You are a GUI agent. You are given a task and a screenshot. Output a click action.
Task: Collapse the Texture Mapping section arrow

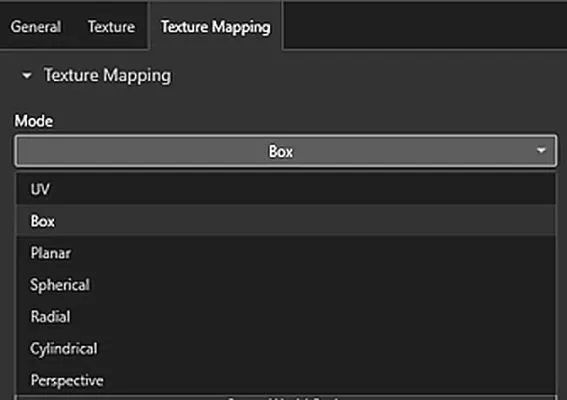click(26, 76)
